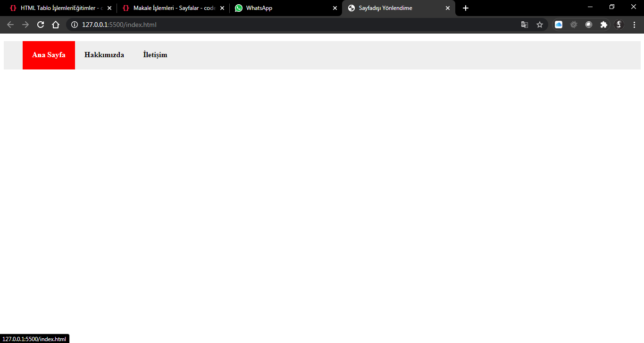Click the Home icon in the toolbar
The width and height of the screenshot is (644, 343).
[56, 25]
